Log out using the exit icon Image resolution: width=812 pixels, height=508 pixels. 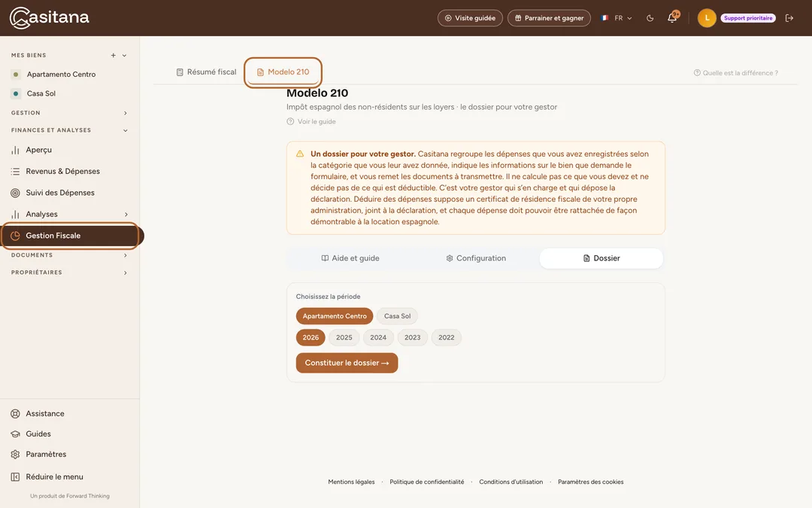coord(789,18)
